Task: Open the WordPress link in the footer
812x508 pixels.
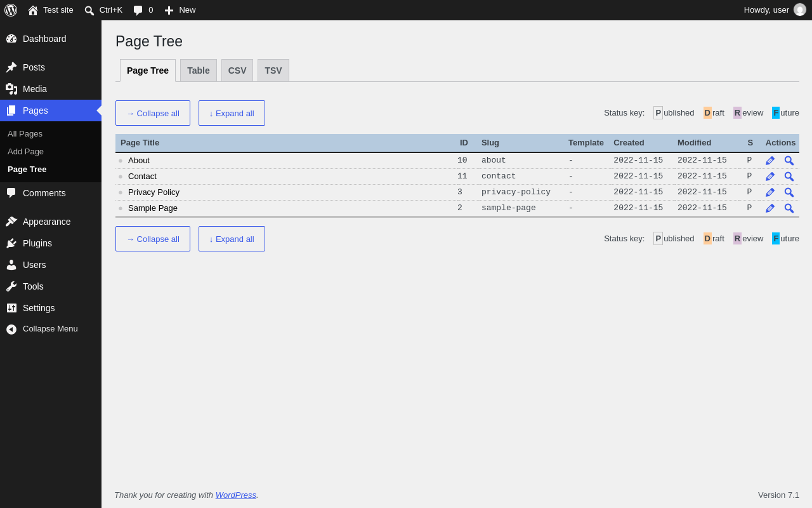Action: pos(236,495)
